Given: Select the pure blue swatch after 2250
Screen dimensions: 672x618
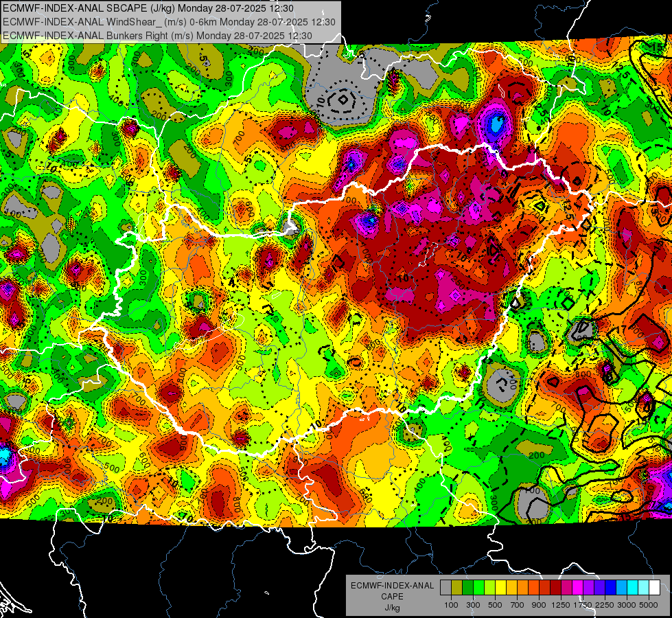Looking at the screenshot, I should click(x=611, y=588).
